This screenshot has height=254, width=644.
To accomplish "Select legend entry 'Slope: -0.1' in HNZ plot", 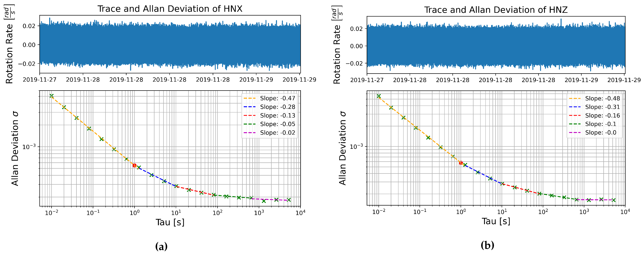I will point(592,124).
